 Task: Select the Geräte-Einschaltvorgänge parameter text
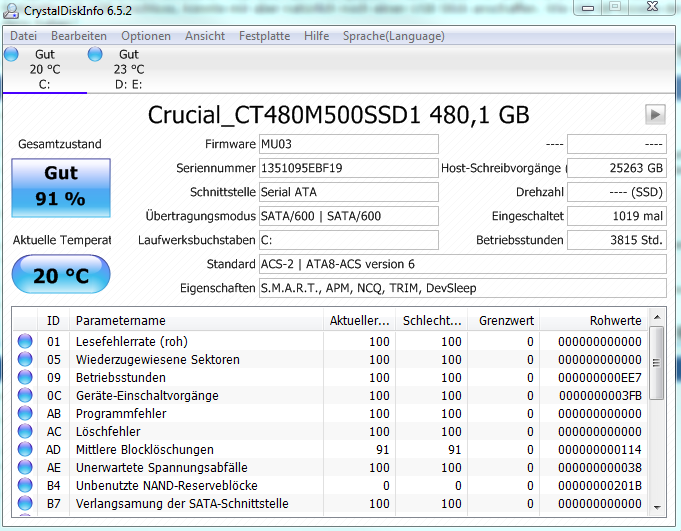147,396
